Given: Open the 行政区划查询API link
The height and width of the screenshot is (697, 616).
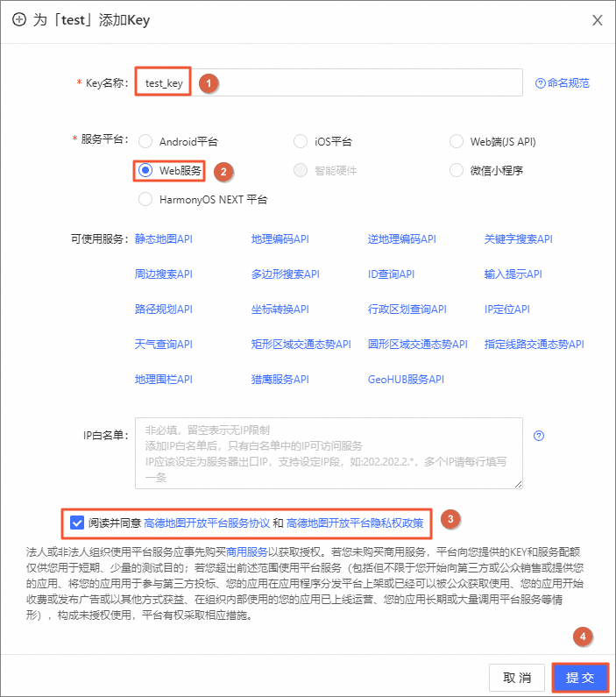Looking at the screenshot, I should point(407,309).
